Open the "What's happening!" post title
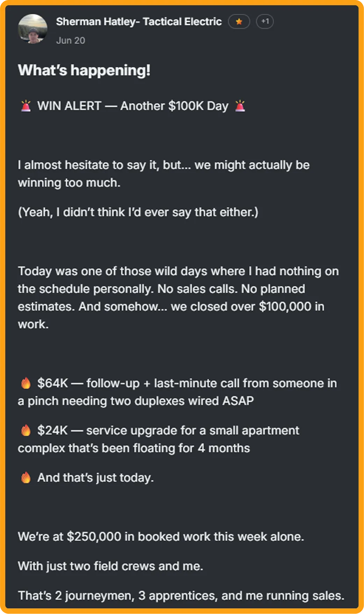The height and width of the screenshot is (614, 364). tap(84, 70)
